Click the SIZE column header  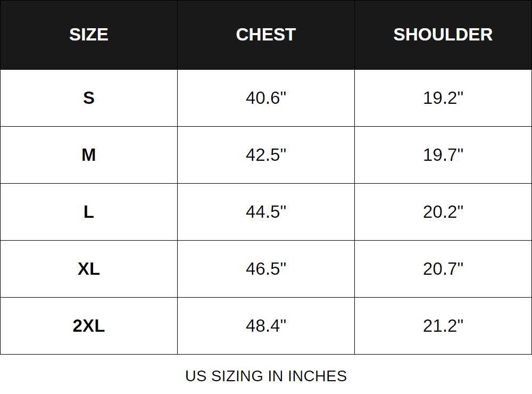point(89,35)
